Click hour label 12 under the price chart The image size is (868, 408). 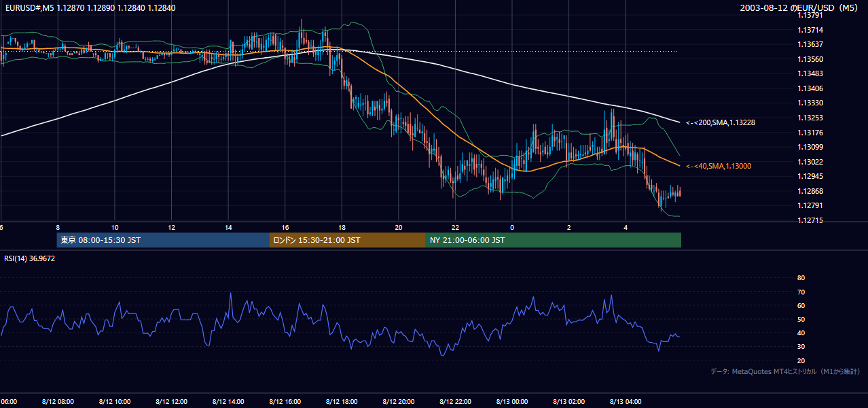[171, 227]
